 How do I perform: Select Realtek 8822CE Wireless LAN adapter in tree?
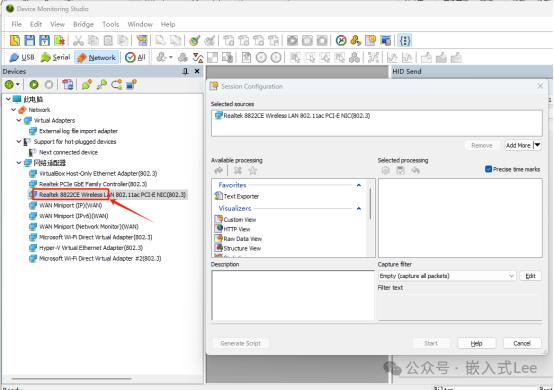107,195
